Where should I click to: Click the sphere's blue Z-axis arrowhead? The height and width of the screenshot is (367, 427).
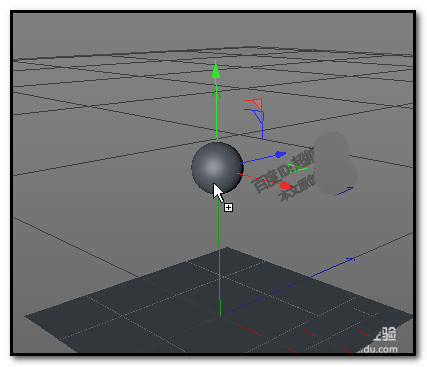pos(280,154)
